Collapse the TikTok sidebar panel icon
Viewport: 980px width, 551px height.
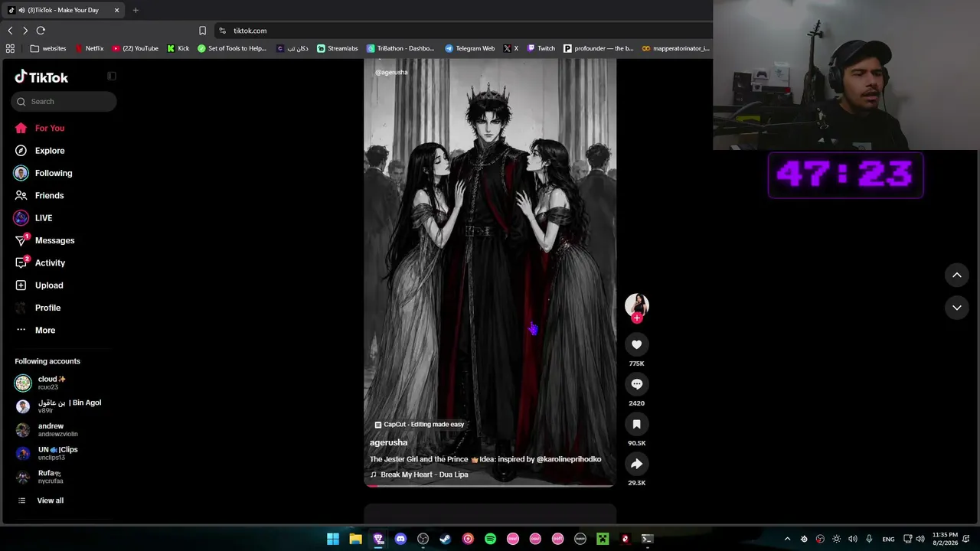coord(112,76)
